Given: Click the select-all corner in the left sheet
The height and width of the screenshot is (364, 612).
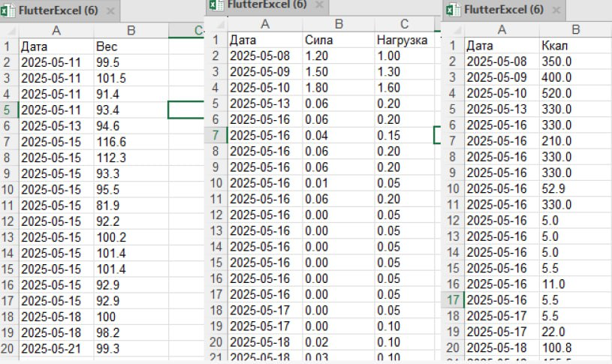Looking at the screenshot, I should pyautogui.click(x=9, y=31).
